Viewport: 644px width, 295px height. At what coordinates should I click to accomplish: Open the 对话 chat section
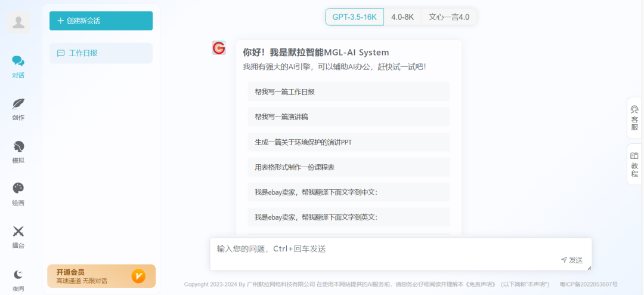click(x=18, y=67)
